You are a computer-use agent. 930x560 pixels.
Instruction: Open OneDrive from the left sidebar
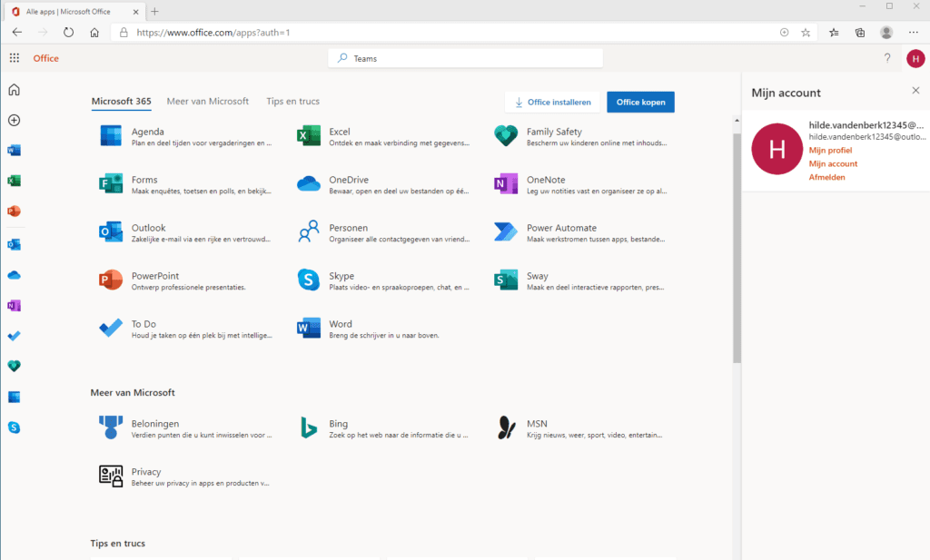point(15,275)
